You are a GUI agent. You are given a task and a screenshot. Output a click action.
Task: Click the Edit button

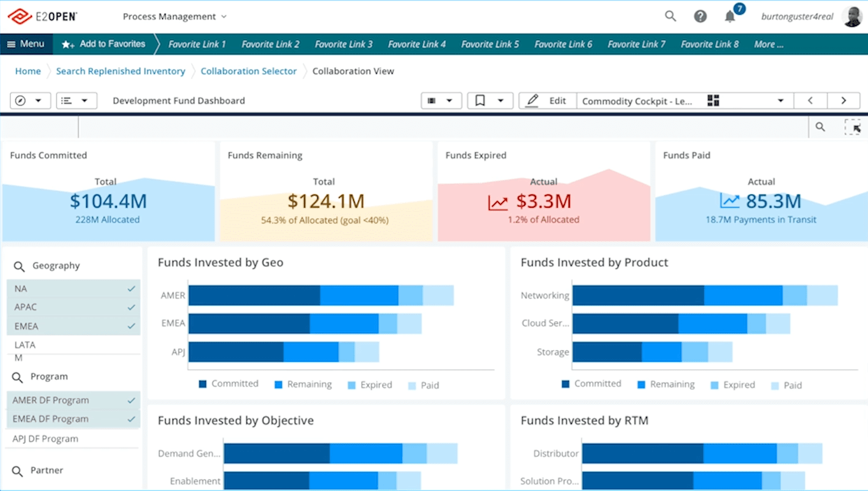pyautogui.click(x=547, y=101)
